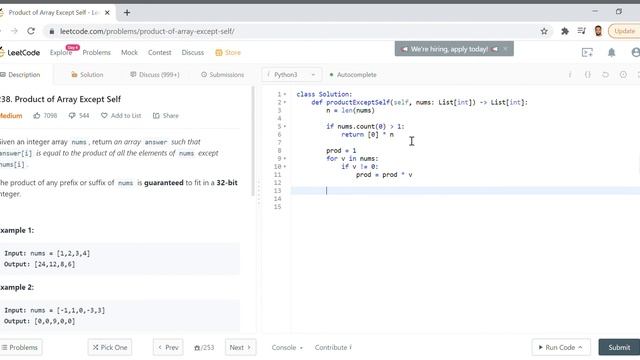
Task: Toggle the Autocomplete option
Action: pyautogui.click(x=353, y=75)
